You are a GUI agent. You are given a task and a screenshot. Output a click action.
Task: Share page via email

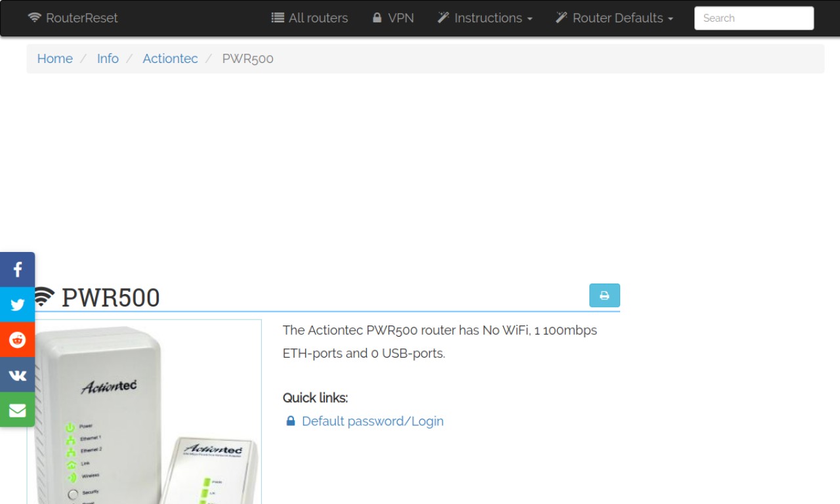click(x=17, y=410)
